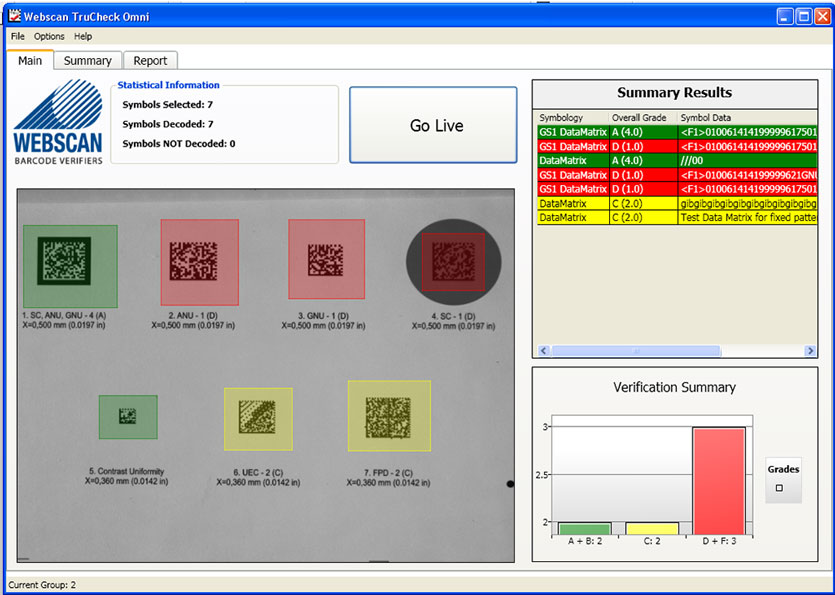
Task: Open the Options menu
Action: (x=49, y=36)
